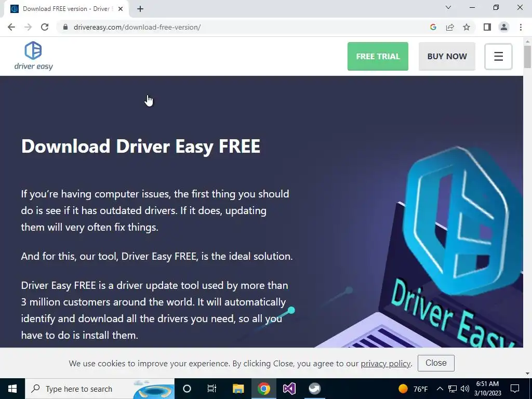This screenshot has width=532, height=399.
Task: Click the clock showing 6:51 AM
Action: [x=487, y=389]
